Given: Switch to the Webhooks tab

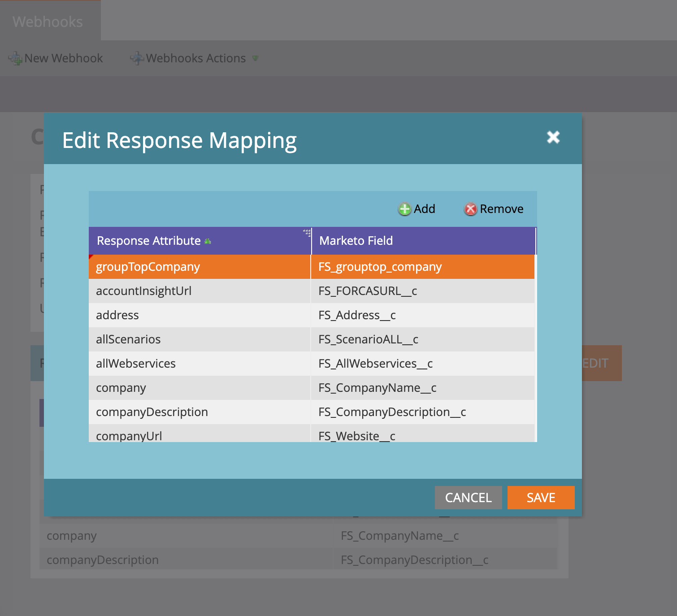Looking at the screenshot, I should tap(48, 22).
